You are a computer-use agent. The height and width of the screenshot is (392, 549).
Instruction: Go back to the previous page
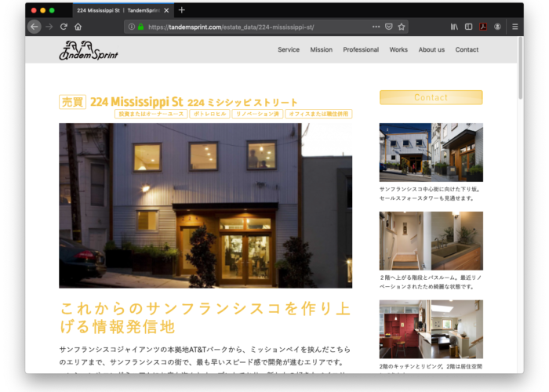coord(35,27)
